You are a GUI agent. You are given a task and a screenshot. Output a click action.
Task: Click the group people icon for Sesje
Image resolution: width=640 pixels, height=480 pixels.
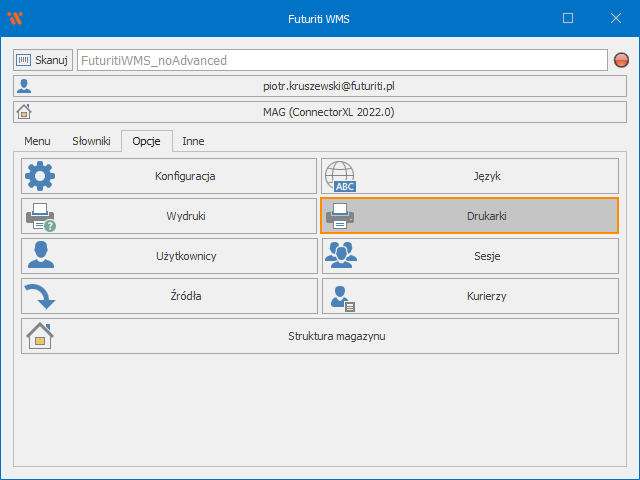[x=340, y=256]
